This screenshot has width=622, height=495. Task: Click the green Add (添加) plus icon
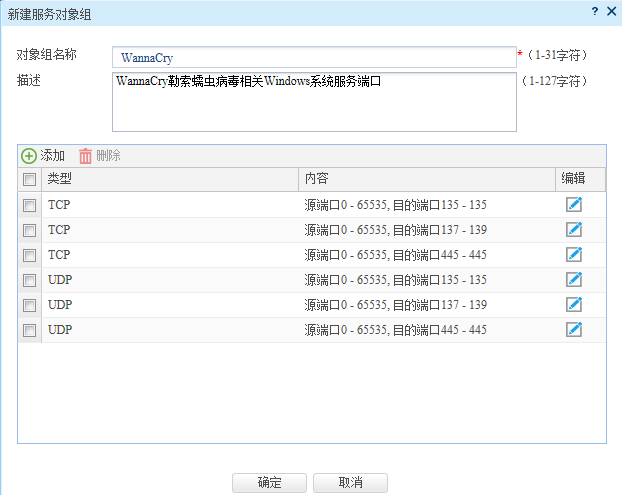(x=29, y=156)
